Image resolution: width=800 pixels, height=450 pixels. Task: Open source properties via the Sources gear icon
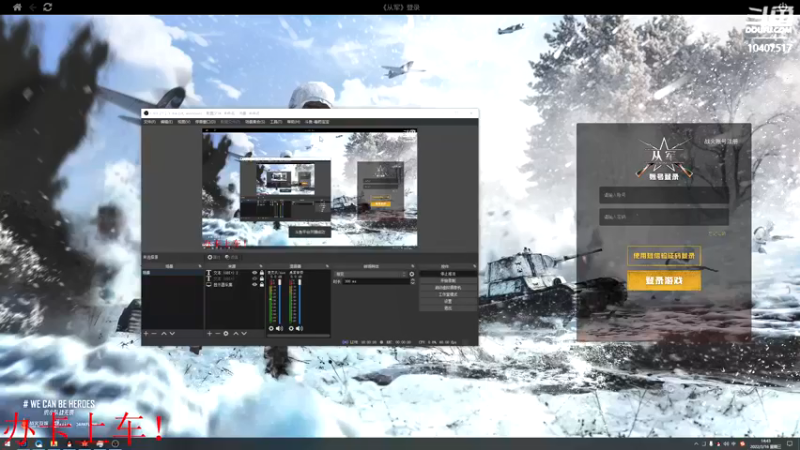pyautogui.click(x=226, y=334)
